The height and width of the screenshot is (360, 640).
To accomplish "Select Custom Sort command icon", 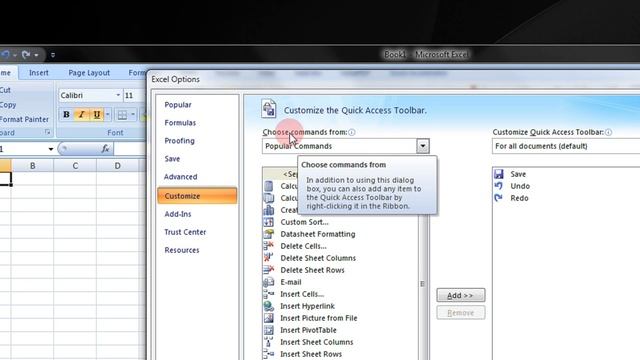I will 269,222.
